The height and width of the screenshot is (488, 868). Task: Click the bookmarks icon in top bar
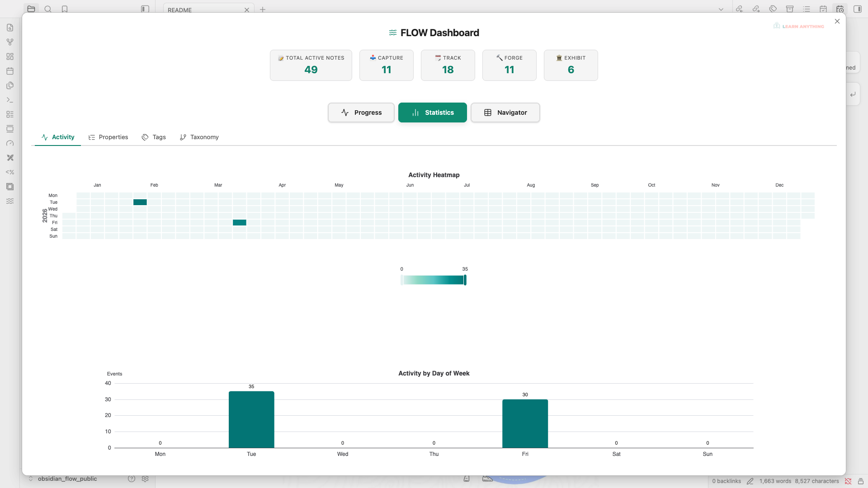click(65, 9)
